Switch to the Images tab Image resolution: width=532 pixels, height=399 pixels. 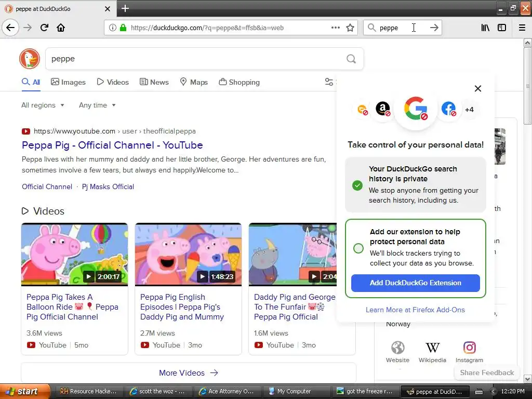68,82
